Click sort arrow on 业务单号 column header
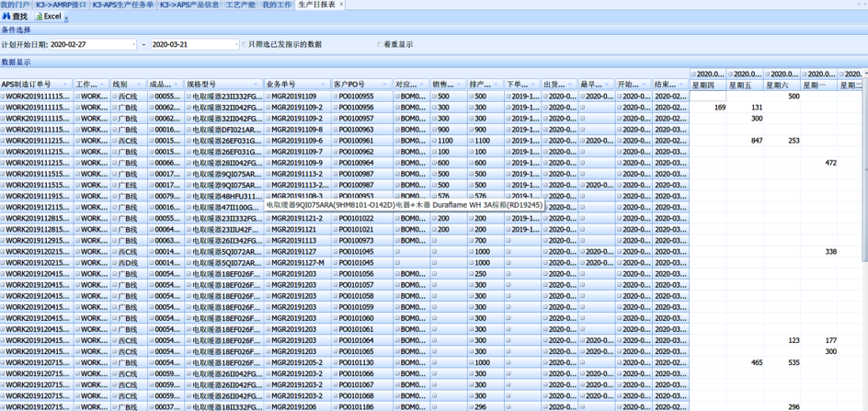This screenshot has height=411, width=868. click(x=325, y=85)
